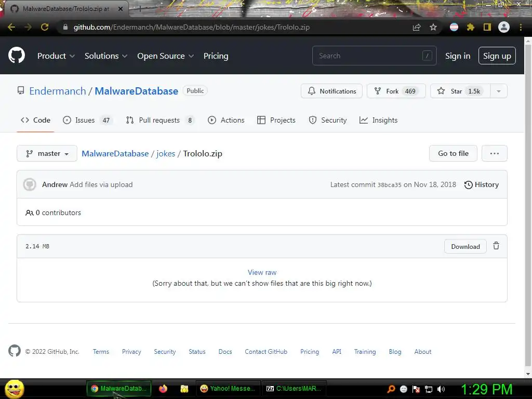Close the MalwareDatabase browser tab
Viewport: 532px width, 399px height.
click(121, 9)
